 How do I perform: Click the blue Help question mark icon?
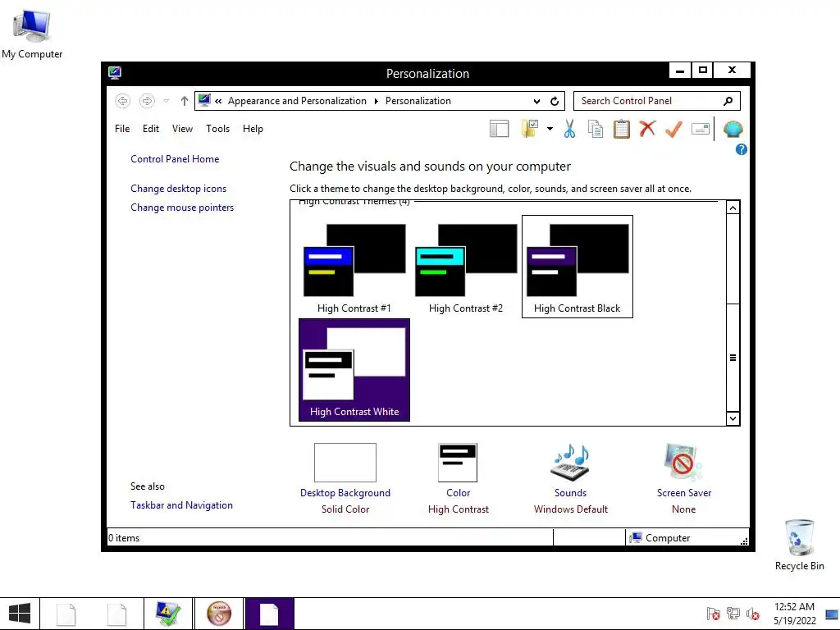(741, 149)
